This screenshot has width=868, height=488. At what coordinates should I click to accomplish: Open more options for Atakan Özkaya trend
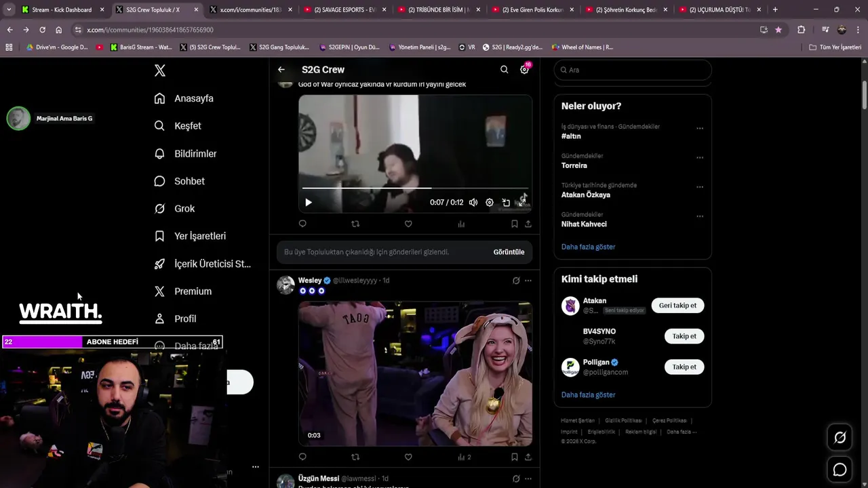point(700,186)
